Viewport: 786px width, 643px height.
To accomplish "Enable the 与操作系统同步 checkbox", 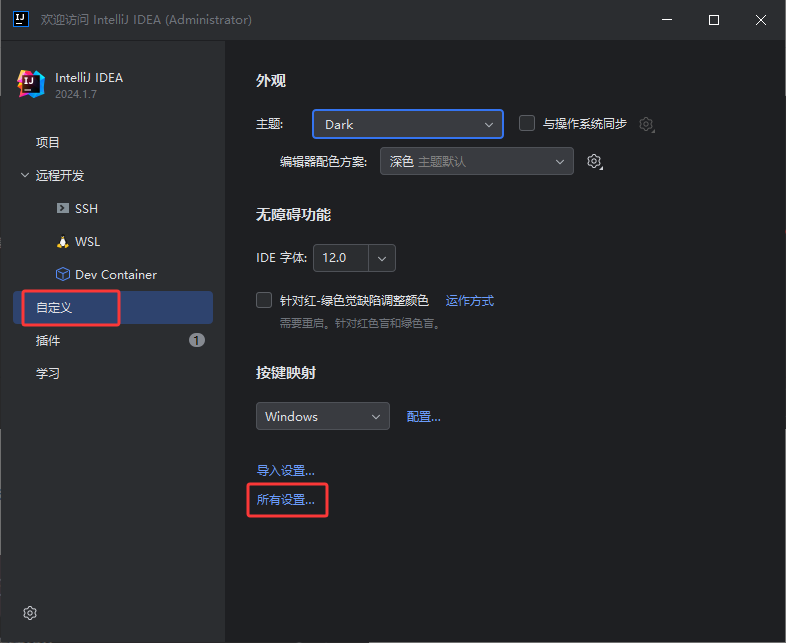I will click(x=527, y=124).
